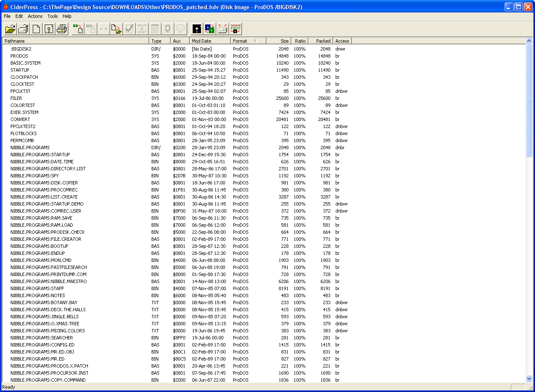Click the binary digits merge icon

click(x=235, y=29)
